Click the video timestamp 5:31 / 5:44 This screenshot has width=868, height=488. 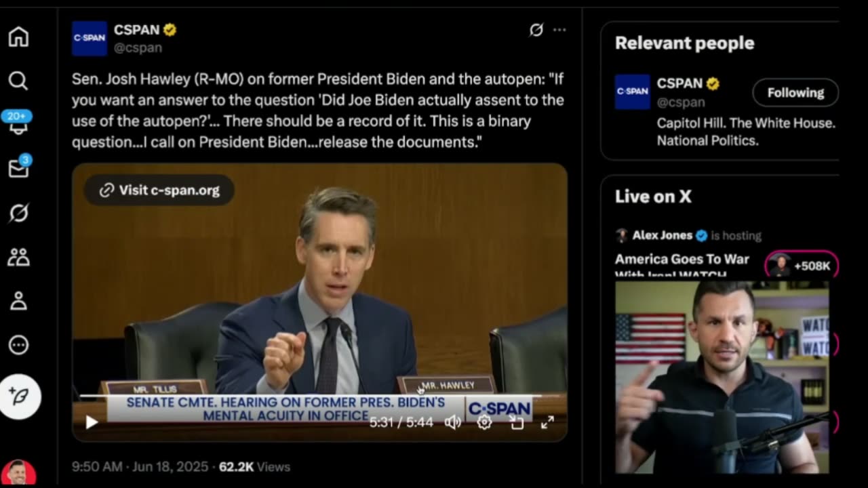[401, 422]
